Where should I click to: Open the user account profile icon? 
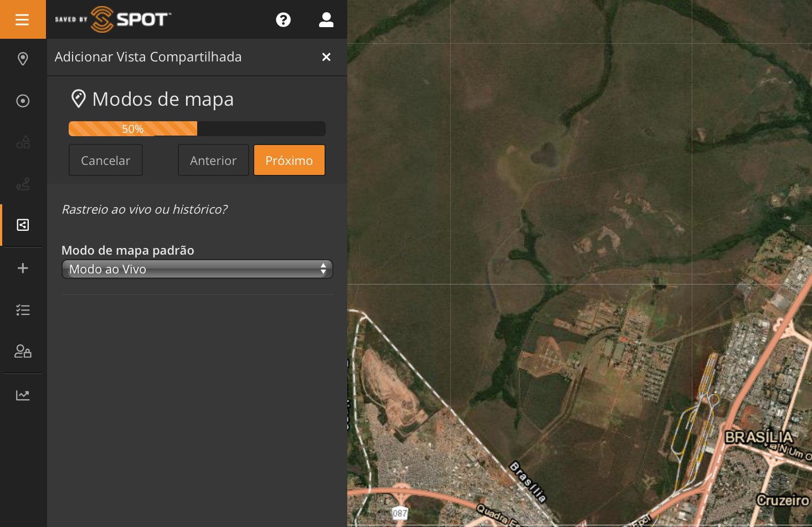[326, 20]
